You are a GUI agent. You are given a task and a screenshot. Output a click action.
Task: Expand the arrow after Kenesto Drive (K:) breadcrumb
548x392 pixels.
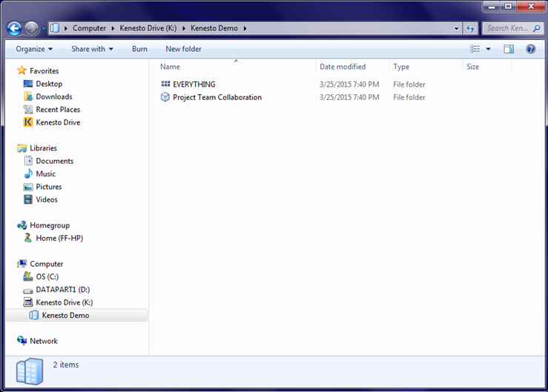click(x=184, y=28)
